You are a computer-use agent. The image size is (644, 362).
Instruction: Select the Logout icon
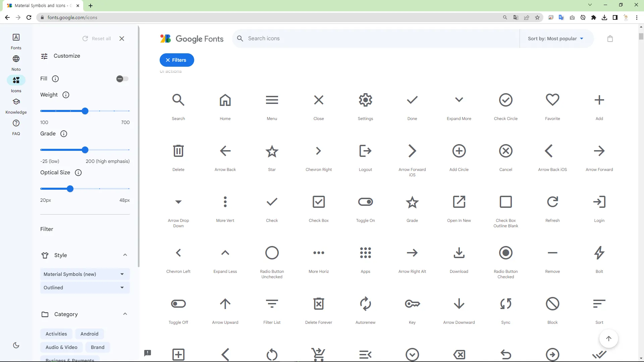(365, 151)
